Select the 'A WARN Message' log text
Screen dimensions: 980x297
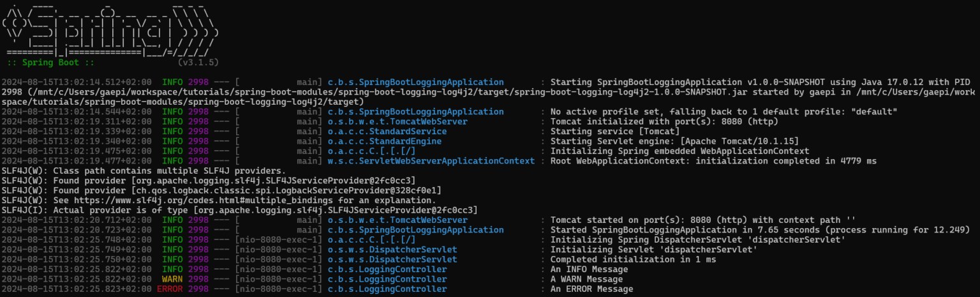[x=586, y=279]
